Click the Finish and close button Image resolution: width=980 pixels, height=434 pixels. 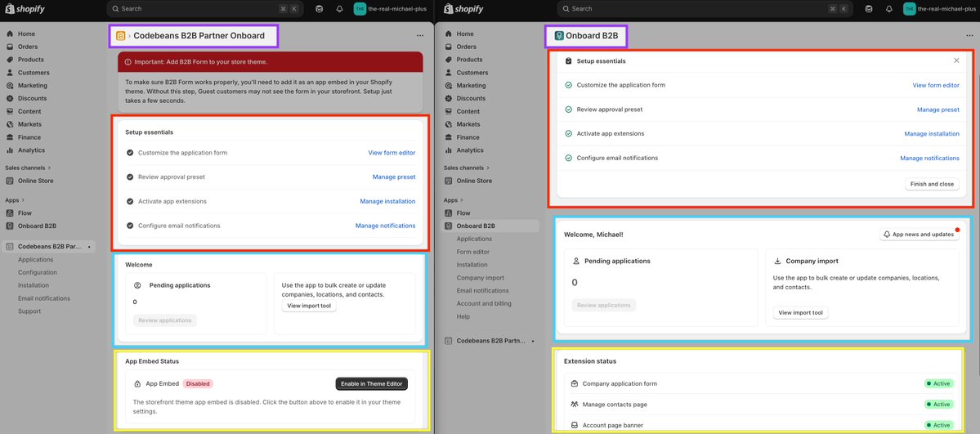pyautogui.click(x=932, y=184)
